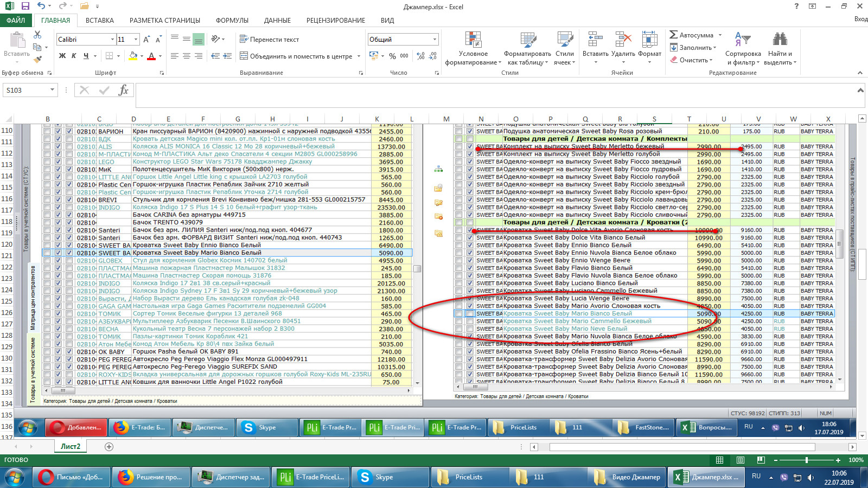Select the Format Painter brush
This screenshot has width=868, height=488.
coord(37,59)
